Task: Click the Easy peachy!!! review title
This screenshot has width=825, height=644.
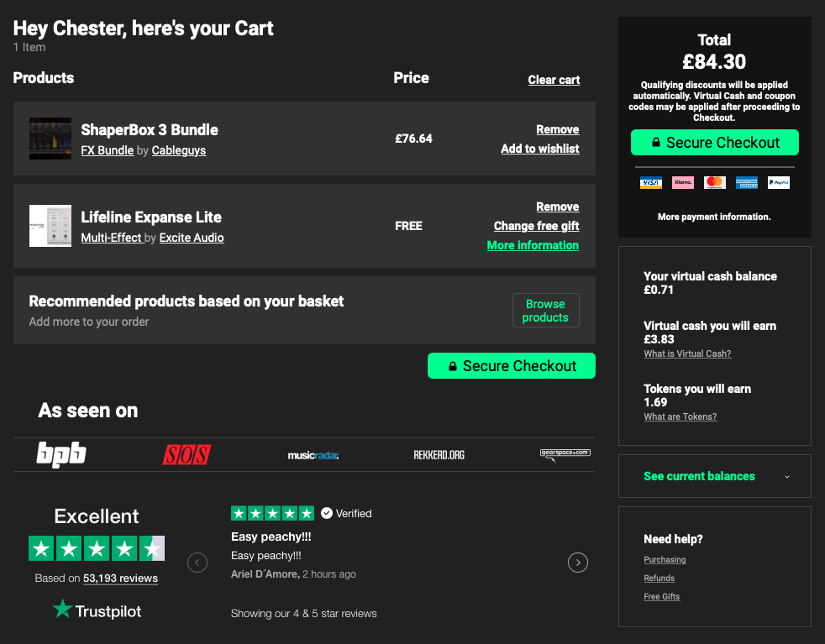Action: 271,537
